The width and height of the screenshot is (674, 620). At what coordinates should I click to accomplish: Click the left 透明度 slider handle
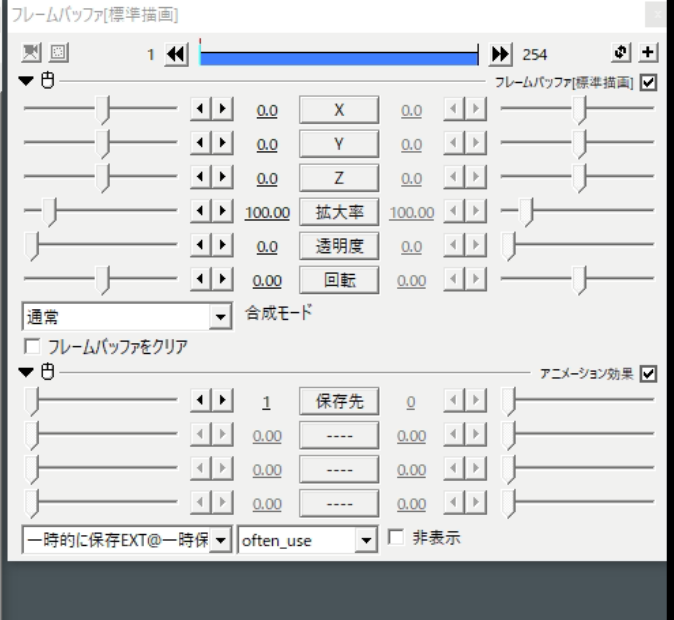(x=32, y=246)
